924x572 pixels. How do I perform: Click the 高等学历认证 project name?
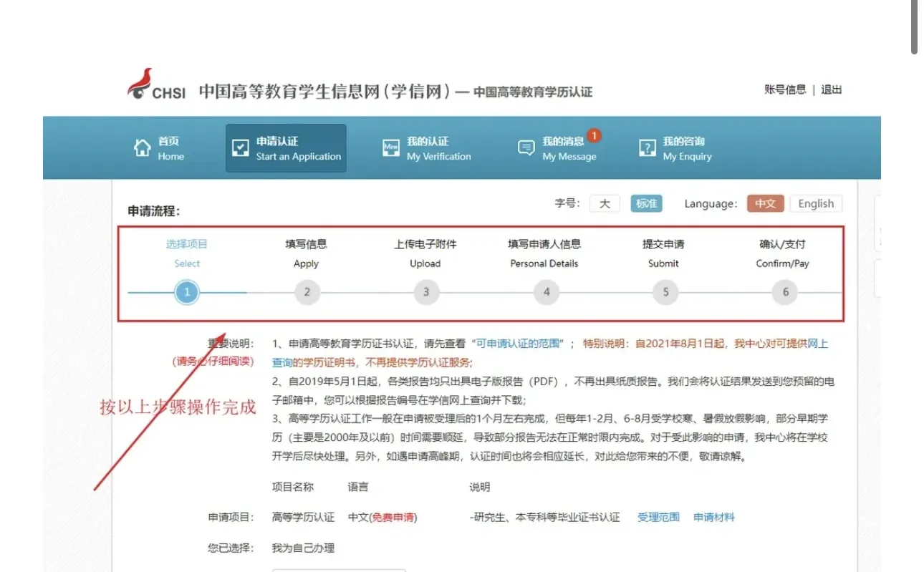pos(303,517)
